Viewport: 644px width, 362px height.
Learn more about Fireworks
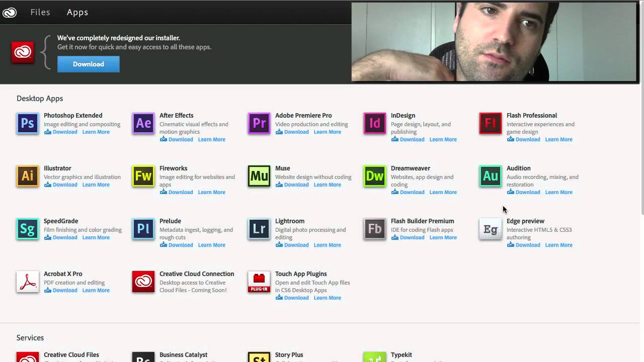pos(212,192)
